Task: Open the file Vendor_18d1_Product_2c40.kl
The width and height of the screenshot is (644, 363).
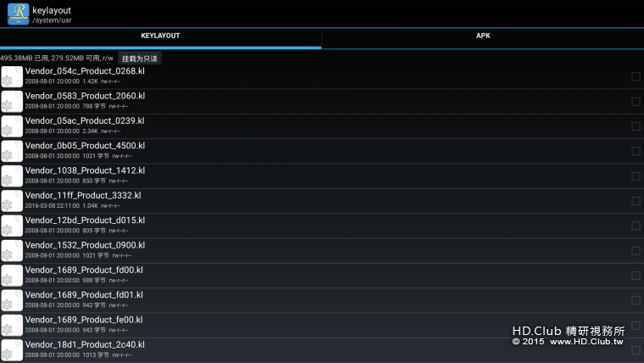Action: 85,344
